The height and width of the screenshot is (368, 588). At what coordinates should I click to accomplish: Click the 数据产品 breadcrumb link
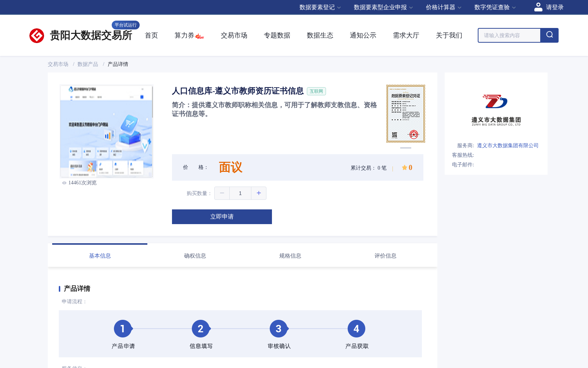point(88,64)
